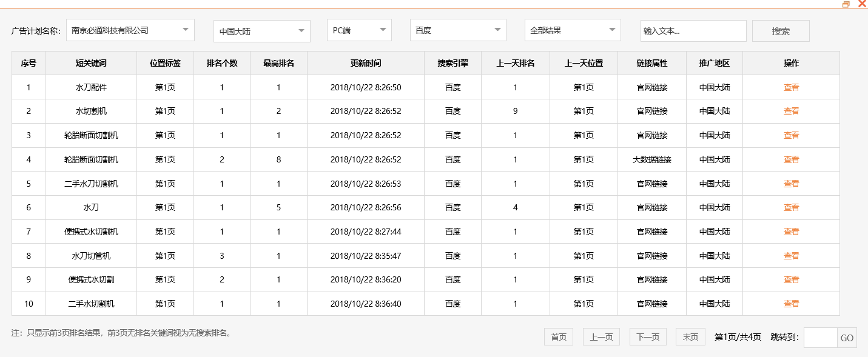Open the result filter dropdown showing 全部结果
868x357 pixels.
[572, 30]
